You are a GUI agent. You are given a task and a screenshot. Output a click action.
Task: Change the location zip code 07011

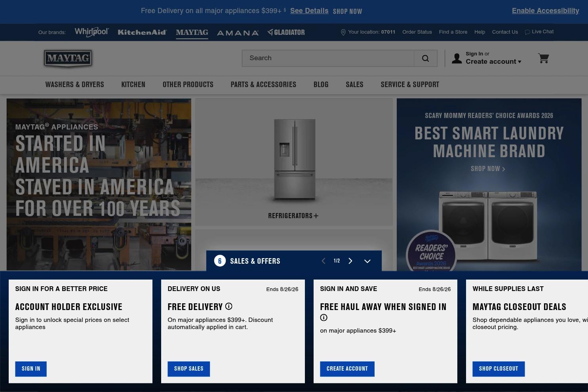tap(388, 32)
